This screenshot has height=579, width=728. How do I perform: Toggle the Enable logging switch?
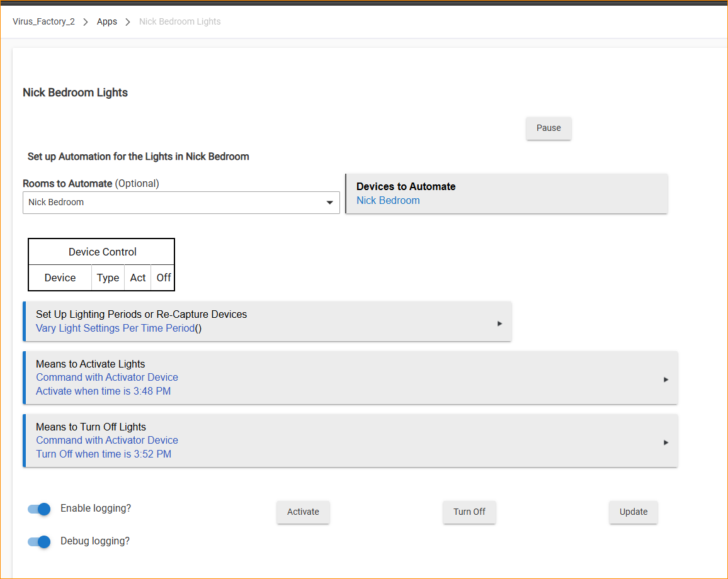tap(39, 509)
